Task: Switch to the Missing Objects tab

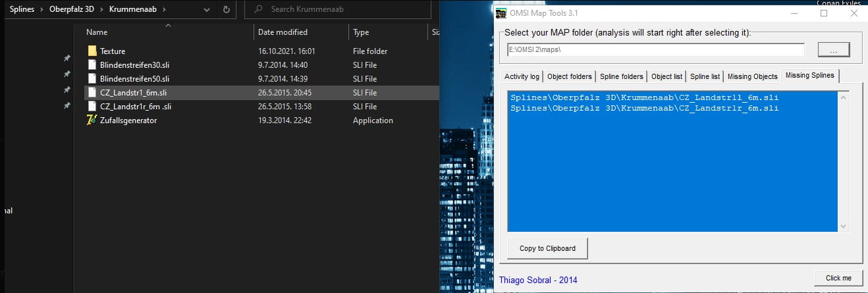Action: click(752, 76)
